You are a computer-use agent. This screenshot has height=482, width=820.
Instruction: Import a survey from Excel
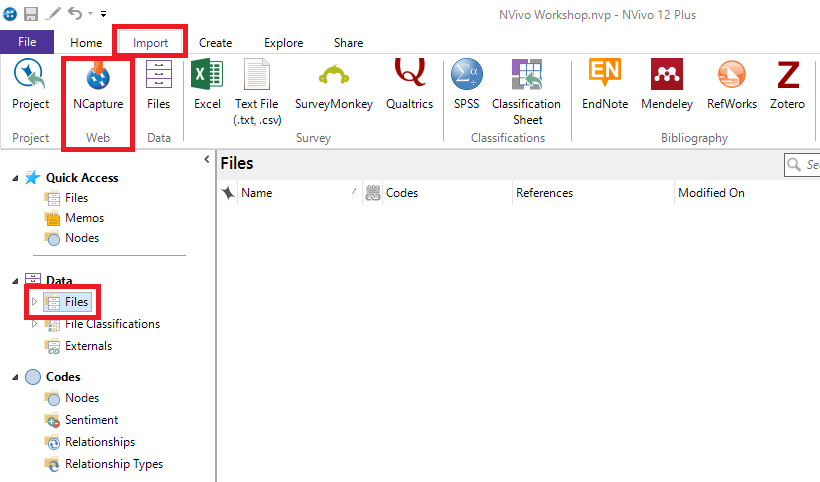207,84
